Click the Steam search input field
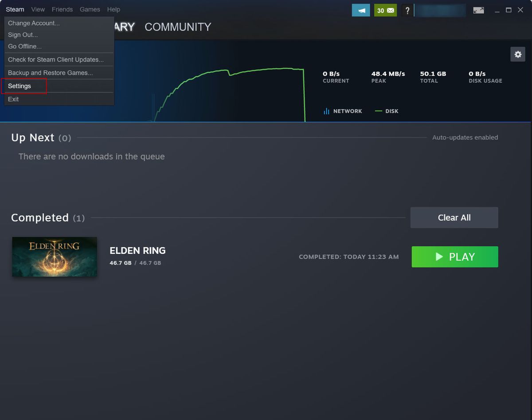The image size is (532, 420). click(x=443, y=10)
